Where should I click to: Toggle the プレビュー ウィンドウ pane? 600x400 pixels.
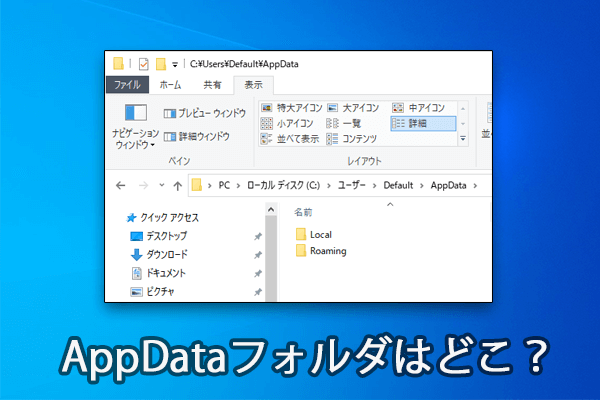click(x=203, y=114)
